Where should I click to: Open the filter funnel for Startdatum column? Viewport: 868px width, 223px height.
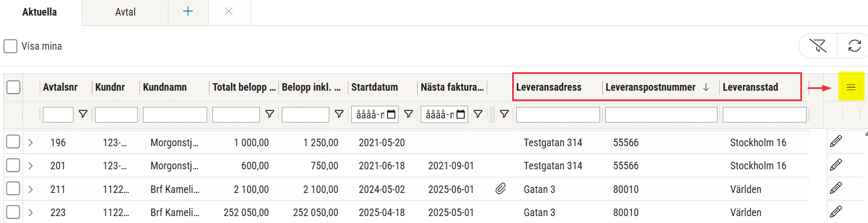coord(409,115)
